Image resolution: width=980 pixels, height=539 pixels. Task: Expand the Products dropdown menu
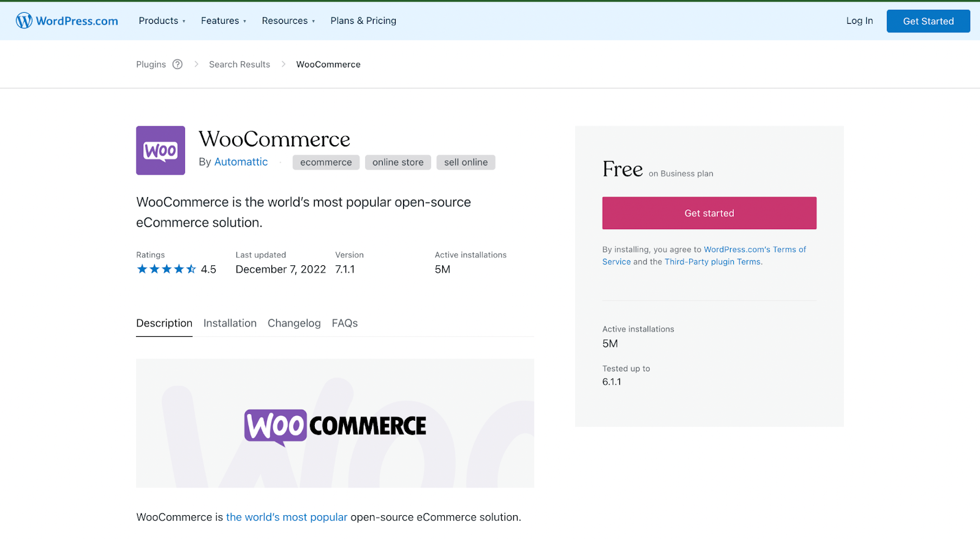tap(162, 21)
